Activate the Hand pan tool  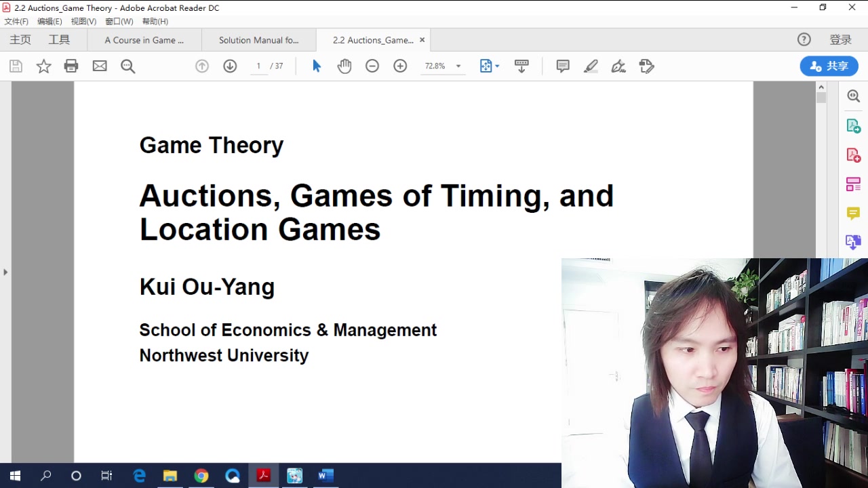[344, 66]
